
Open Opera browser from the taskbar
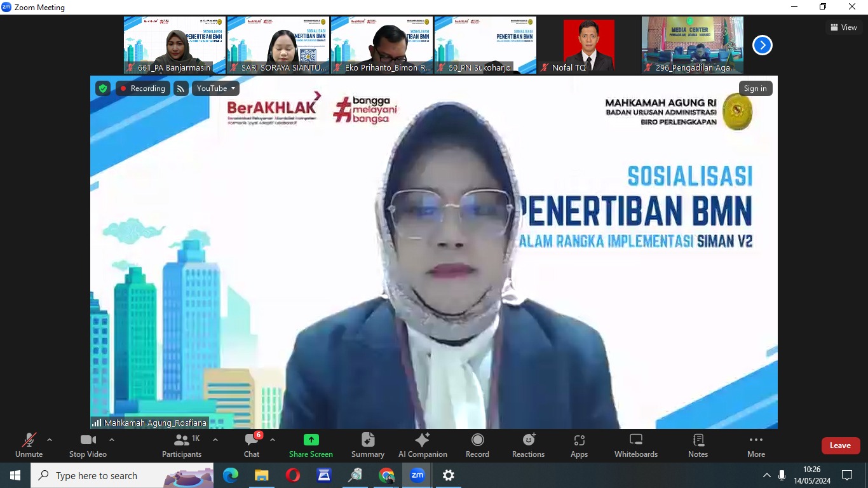click(293, 475)
